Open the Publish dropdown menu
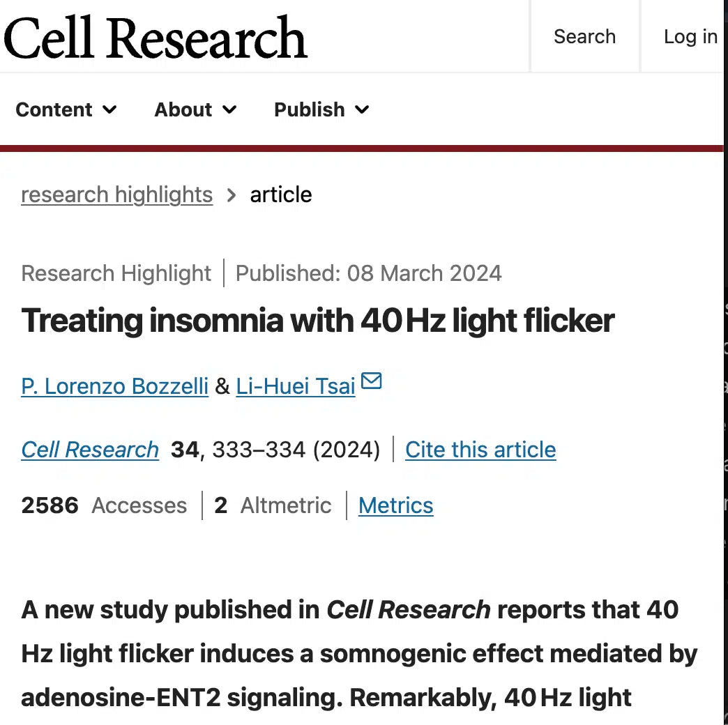The width and height of the screenshot is (728, 725). tap(321, 109)
